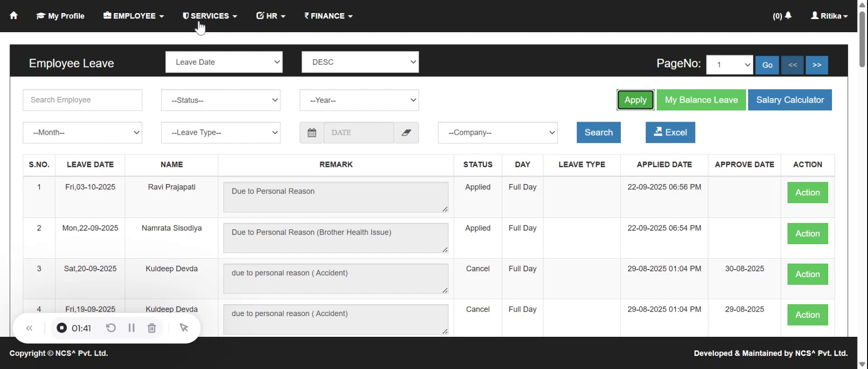Click the Employee Leave heading
The image size is (868, 369).
pyautogui.click(x=71, y=63)
